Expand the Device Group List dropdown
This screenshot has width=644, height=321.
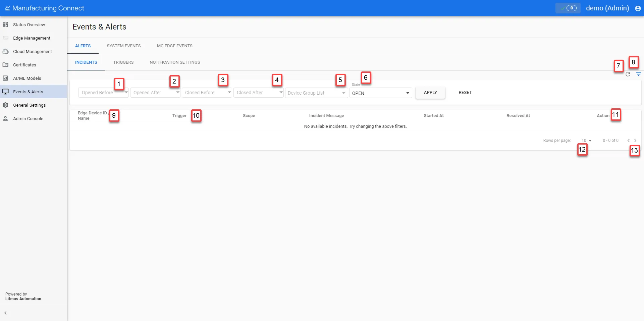(x=316, y=93)
